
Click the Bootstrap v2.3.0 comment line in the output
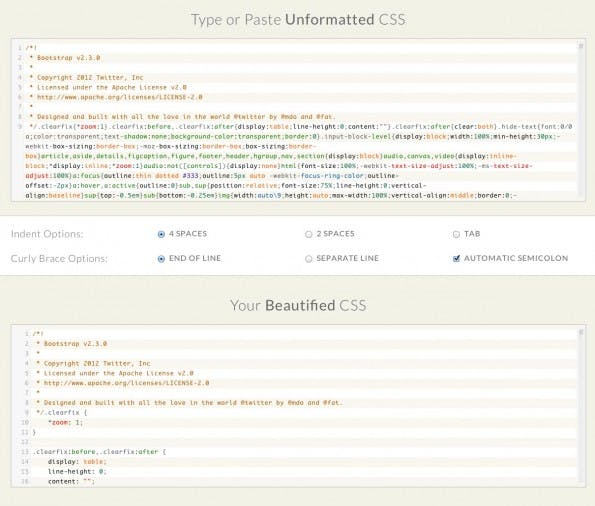click(x=72, y=344)
